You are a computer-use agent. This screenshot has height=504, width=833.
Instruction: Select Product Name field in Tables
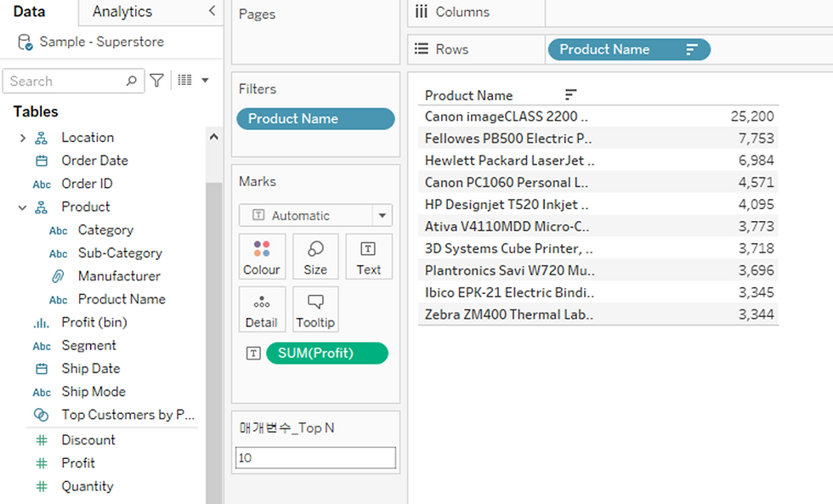[x=122, y=299]
